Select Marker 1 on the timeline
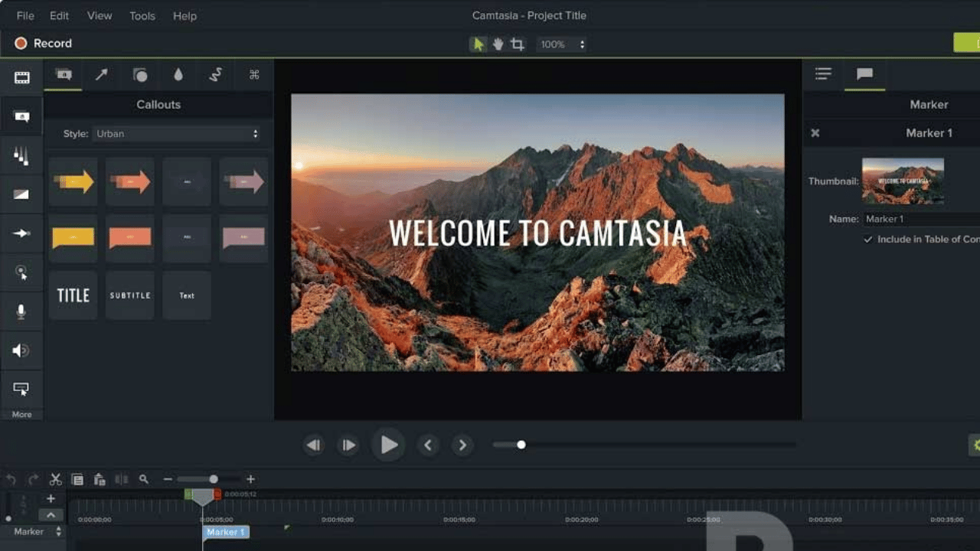 click(x=226, y=532)
